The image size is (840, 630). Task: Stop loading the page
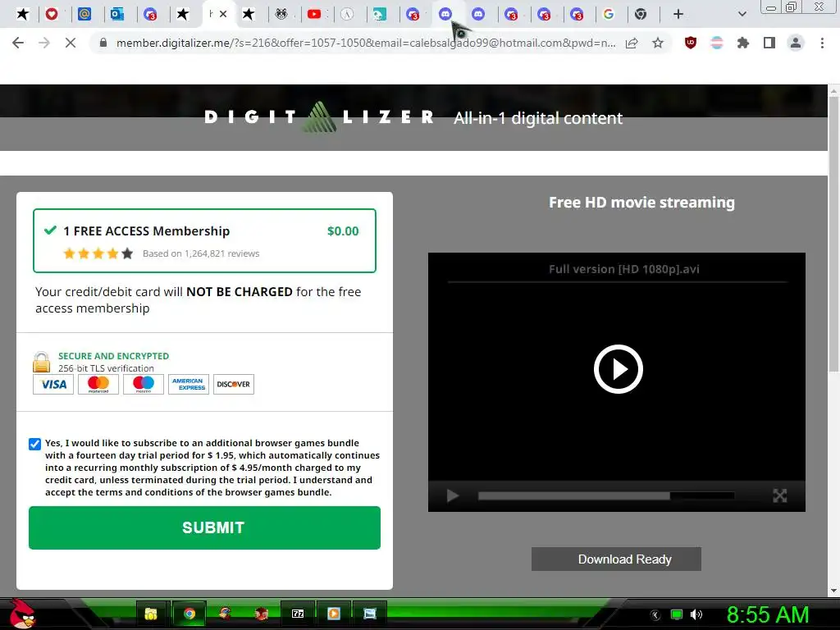(x=71, y=43)
